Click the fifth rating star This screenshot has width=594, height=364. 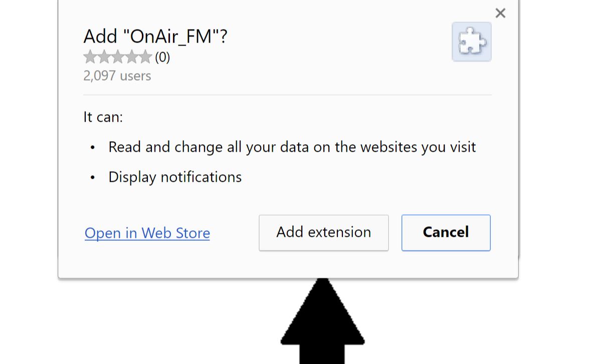tap(144, 58)
